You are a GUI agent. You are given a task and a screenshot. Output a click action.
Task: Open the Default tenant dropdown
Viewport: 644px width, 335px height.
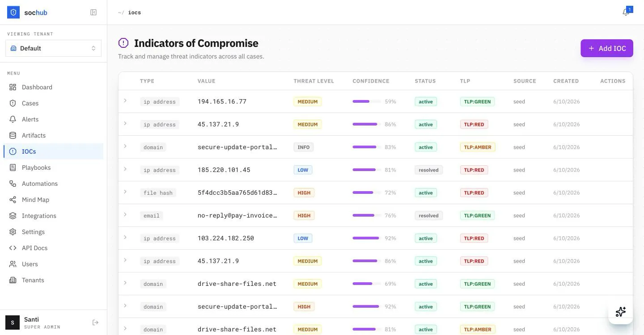(53, 48)
